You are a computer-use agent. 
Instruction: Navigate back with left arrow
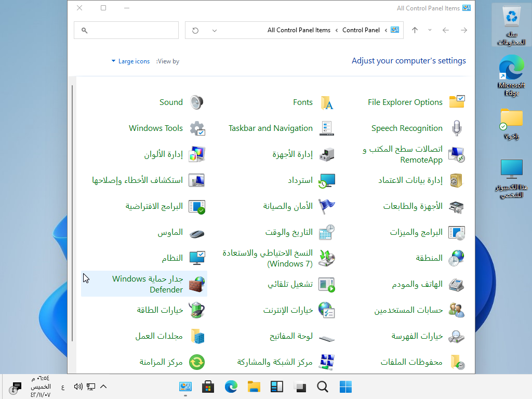coord(445,30)
